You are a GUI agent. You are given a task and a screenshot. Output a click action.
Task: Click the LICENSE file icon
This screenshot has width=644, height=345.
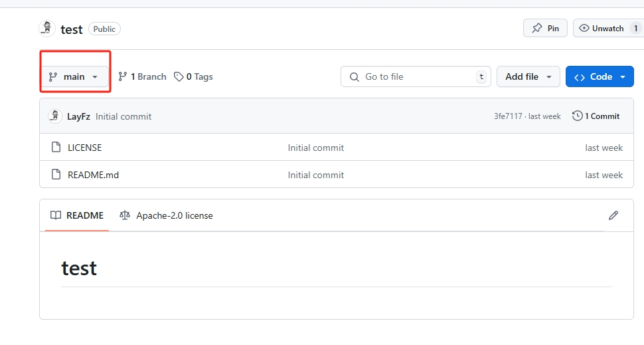(x=56, y=148)
